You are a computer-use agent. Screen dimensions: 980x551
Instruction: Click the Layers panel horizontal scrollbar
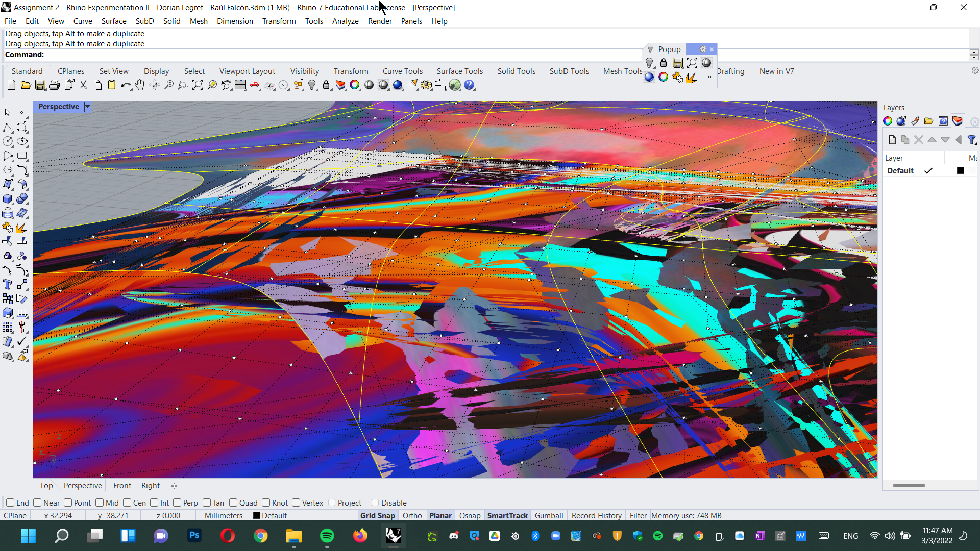(x=909, y=485)
